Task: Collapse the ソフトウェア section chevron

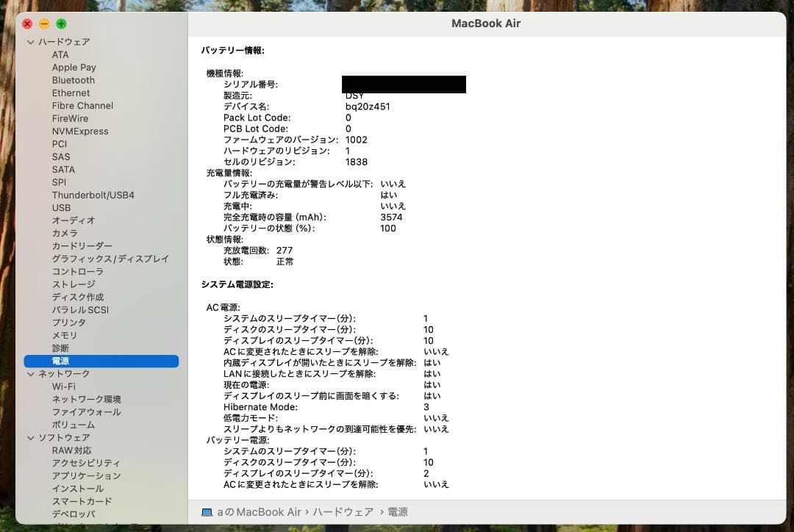Action: tap(31, 438)
